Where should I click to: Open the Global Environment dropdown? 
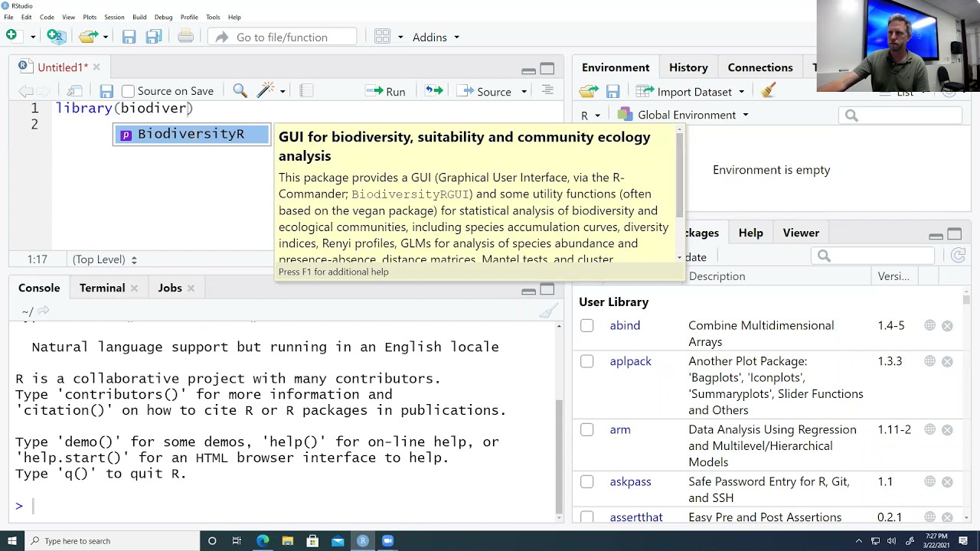pos(683,115)
